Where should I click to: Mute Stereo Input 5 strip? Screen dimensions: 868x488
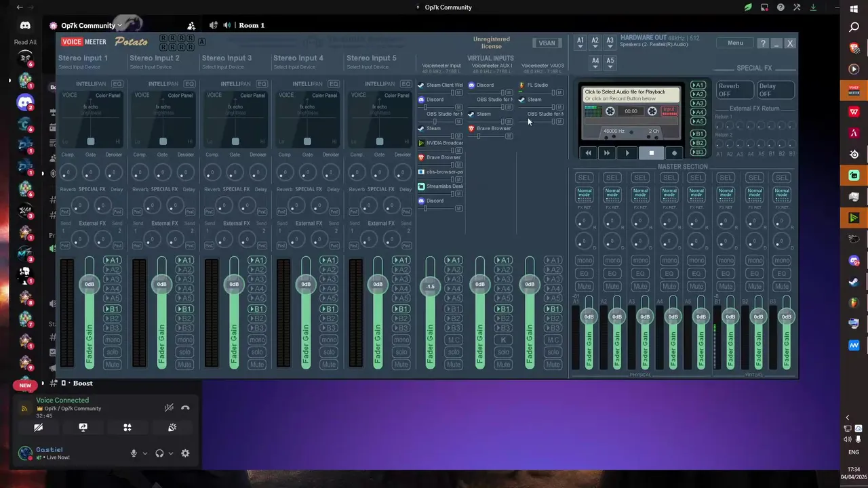[x=401, y=365]
